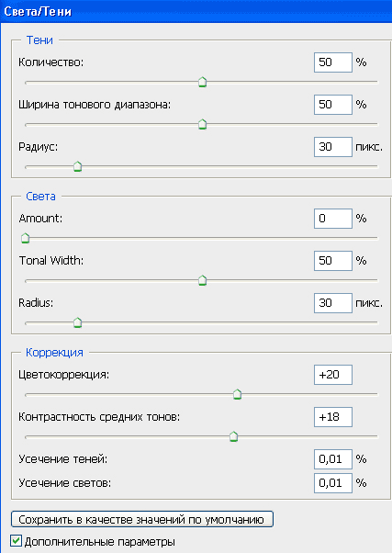Focus the Света Radius input field
This screenshot has width=392, height=553.
click(333, 303)
